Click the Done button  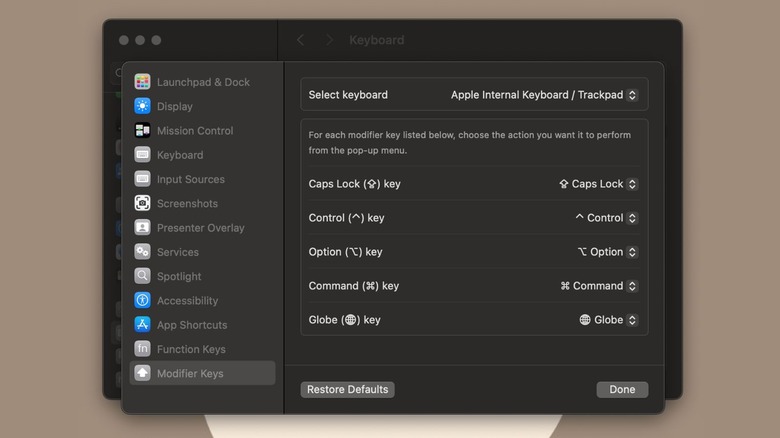(x=622, y=389)
